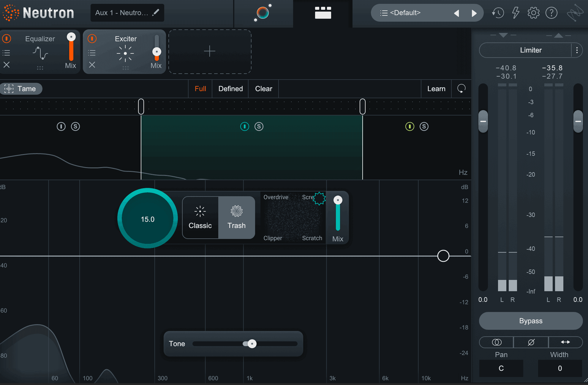588x385 pixels.
Task: Swap channels with the double arrow icon
Action: 565,342
